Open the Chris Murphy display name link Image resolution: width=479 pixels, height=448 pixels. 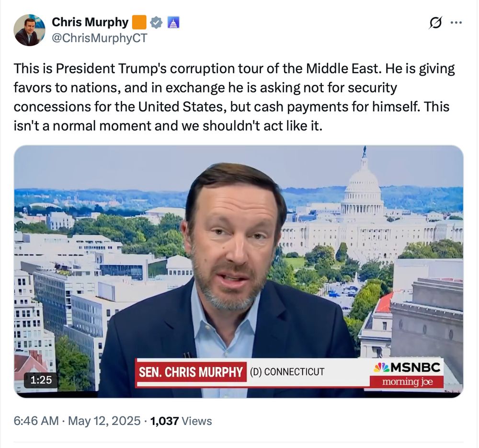[x=90, y=22]
